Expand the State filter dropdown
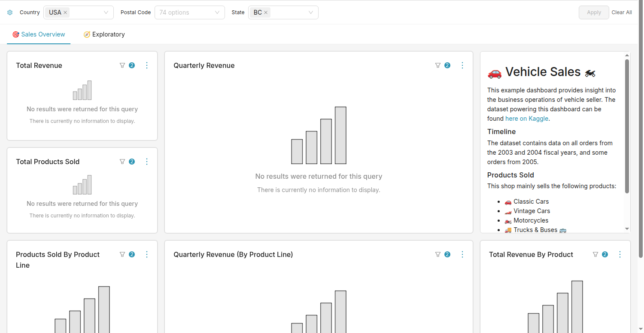Viewport: 644px width, 333px height. pyautogui.click(x=311, y=12)
